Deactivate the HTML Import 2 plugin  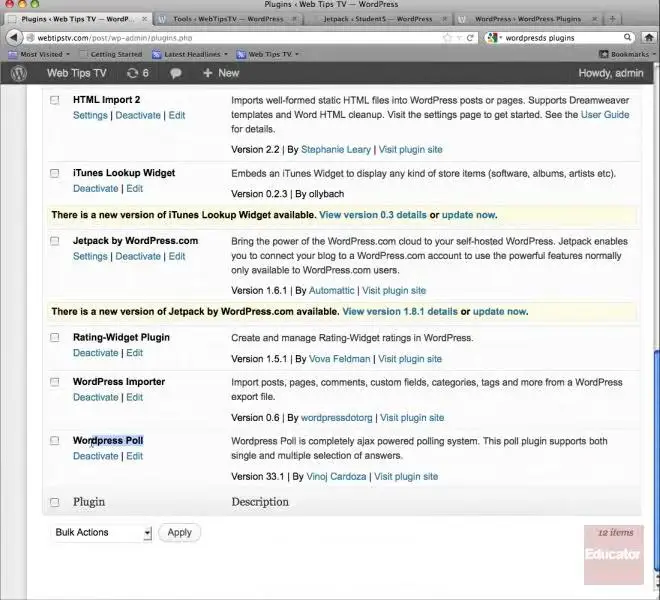coord(138,115)
